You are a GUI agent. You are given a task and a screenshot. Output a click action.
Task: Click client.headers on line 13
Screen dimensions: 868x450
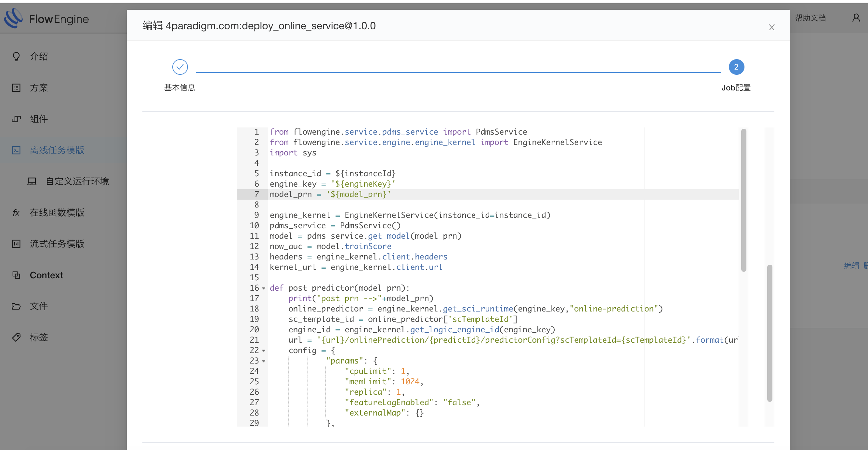414,257
